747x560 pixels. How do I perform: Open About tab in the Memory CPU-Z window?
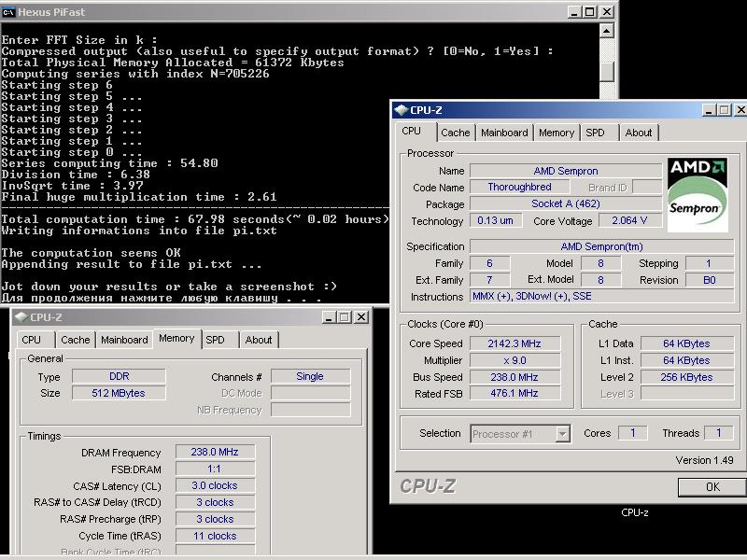tap(259, 340)
